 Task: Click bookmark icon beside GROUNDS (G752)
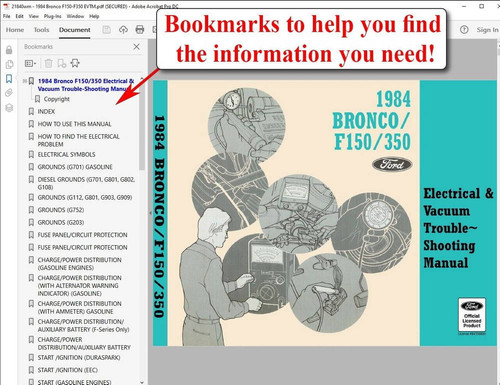[31, 210]
